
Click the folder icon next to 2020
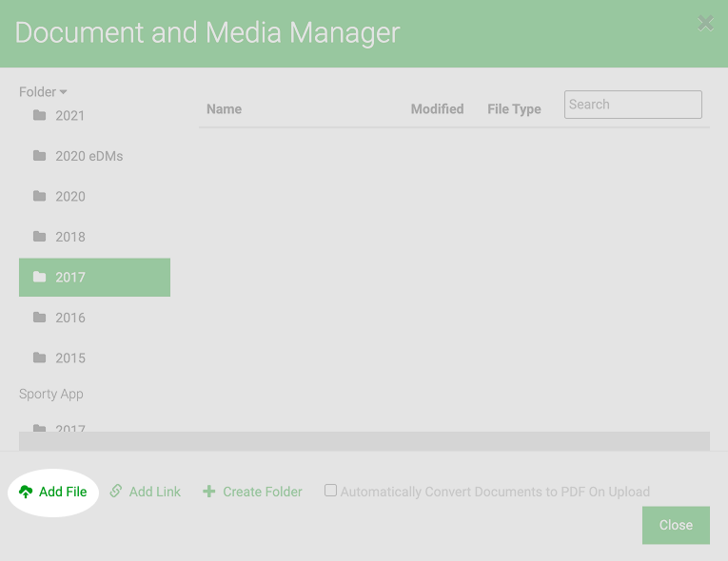click(39, 196)
